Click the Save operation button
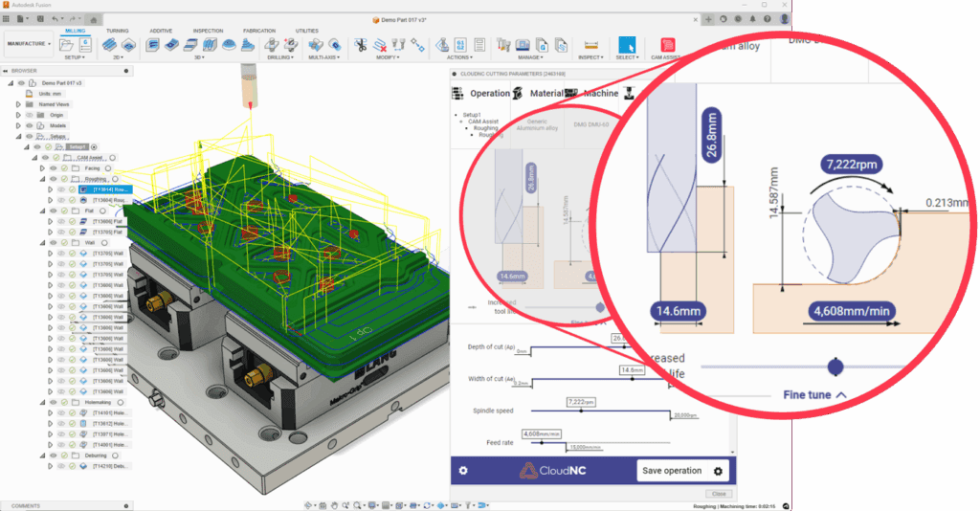The width and height of the screenshot is (980, 511). click(683, 471)
